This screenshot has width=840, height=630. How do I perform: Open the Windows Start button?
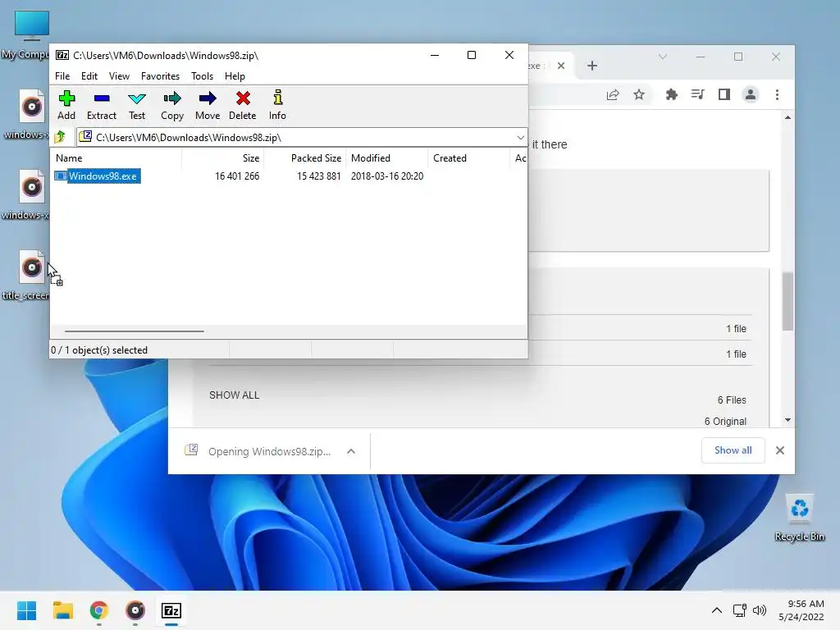click(26, 610)
